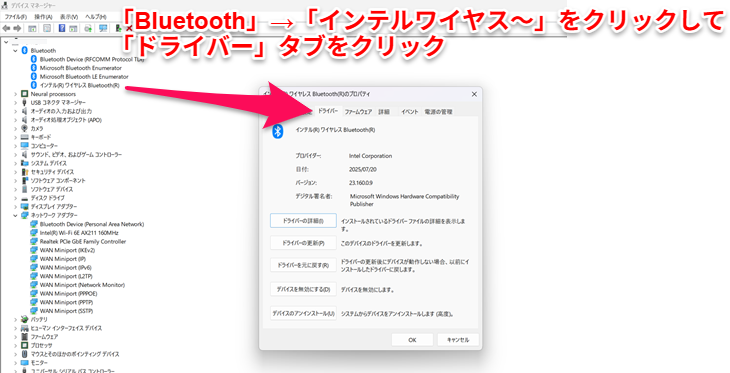The height and width of the screenshot is (373, 730).
Task: Collapse the Bluetooth tree node
Action: (x=15, y=50)
